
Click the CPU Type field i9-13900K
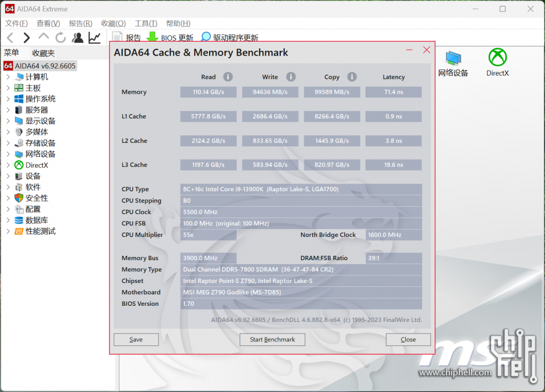pos(301,189)
